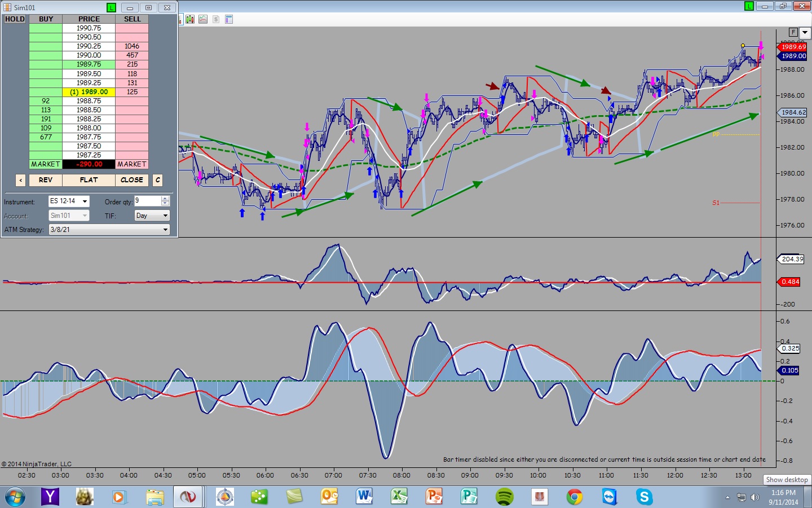The image size is (812, 508).
Task: Click the buy MARKET button
Action: coord(46,164)
